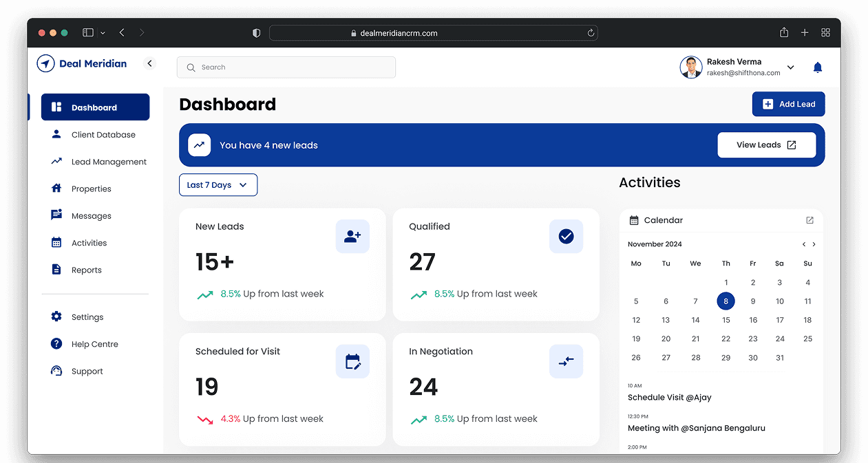Open the browser sidebar options chevron

coord(103,32)
